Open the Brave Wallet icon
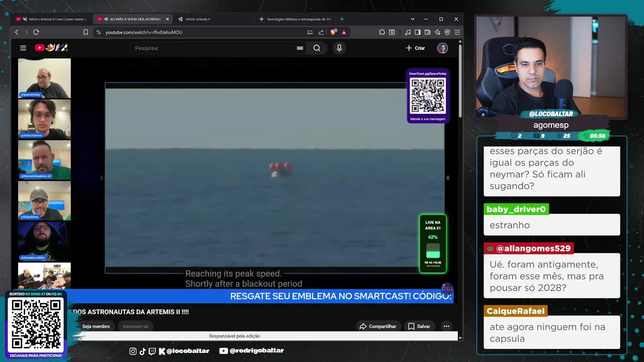The width and height of the screenshot is (644, 362). tap(427, 32)
